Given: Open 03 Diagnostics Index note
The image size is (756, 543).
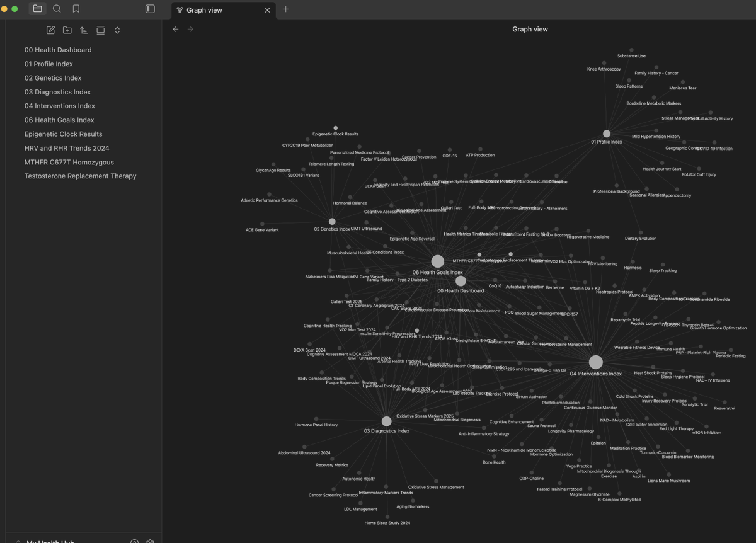Looking at the screenshot, I should [x=57, y=92].
